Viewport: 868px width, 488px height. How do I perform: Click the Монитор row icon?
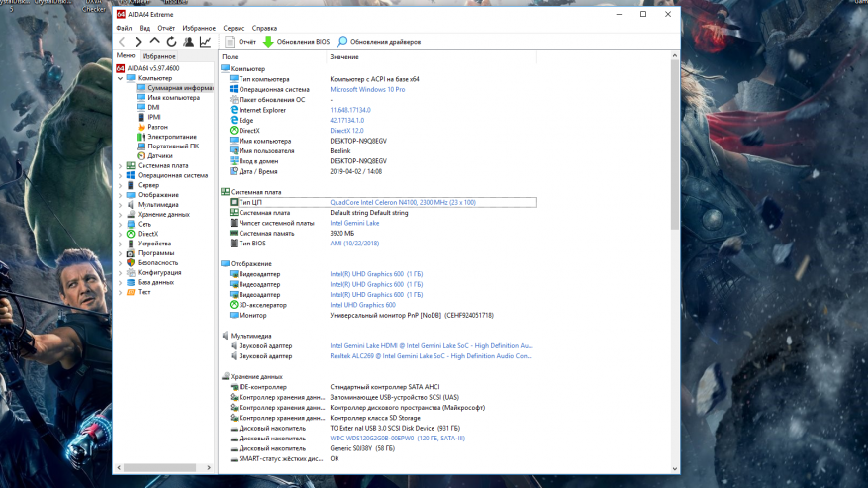pyautogui.click(x=234, y=315)
